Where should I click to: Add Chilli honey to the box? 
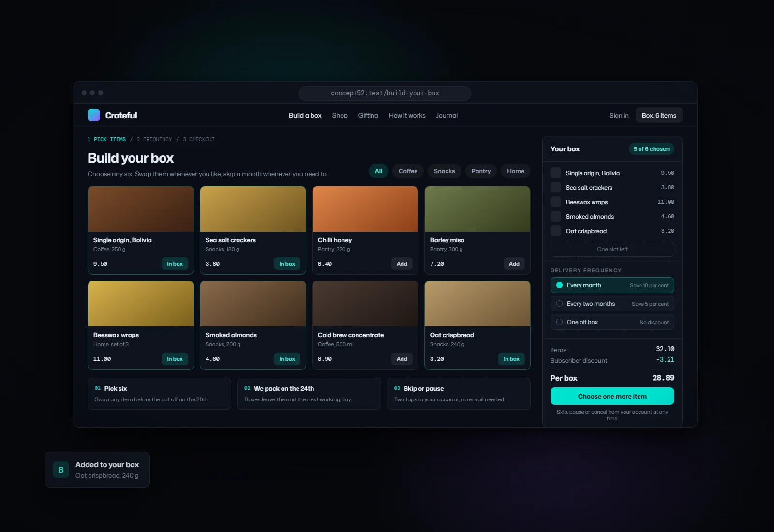[402, 264]
